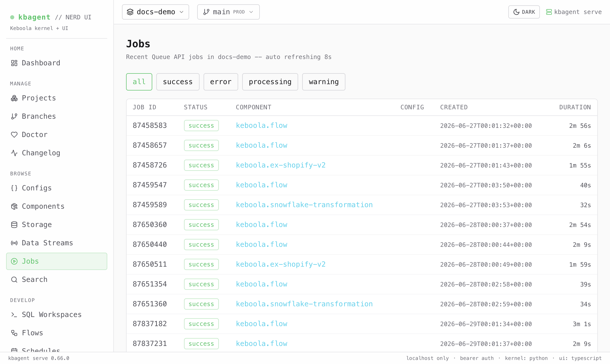Open Storage browser

pyautogui.click(x=57, y=225)
